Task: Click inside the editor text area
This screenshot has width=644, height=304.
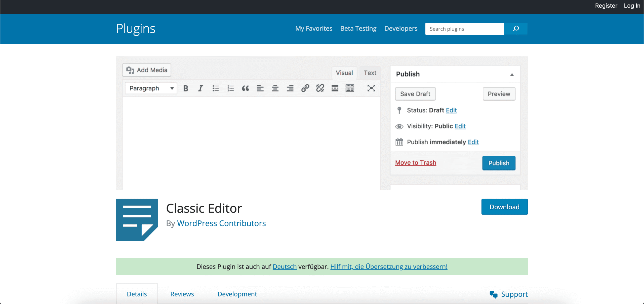Action: tap(251, 144)
